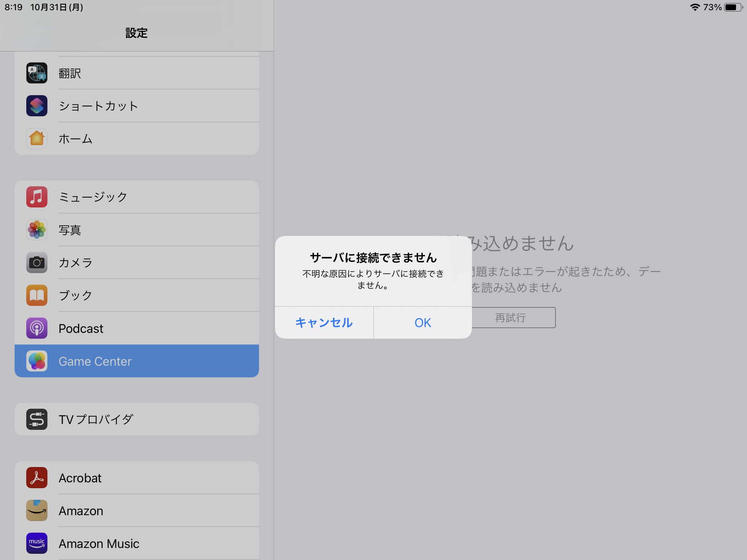Open 翻訳 settings row
The height and width of the screenshot is (560, 747).
[137, 73]
